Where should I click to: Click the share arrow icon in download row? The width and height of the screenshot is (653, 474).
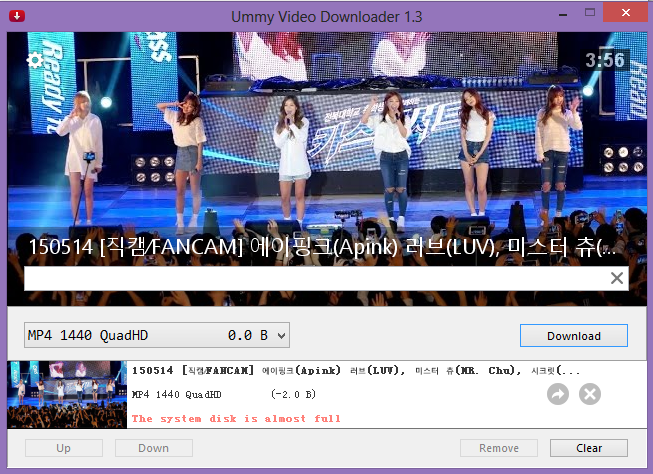tap(558, 394)
